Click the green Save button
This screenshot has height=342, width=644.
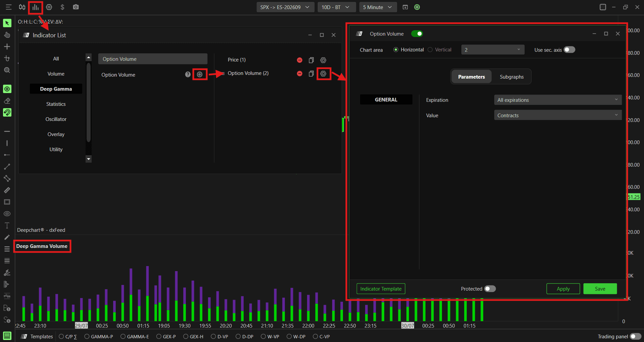[600, 289]
